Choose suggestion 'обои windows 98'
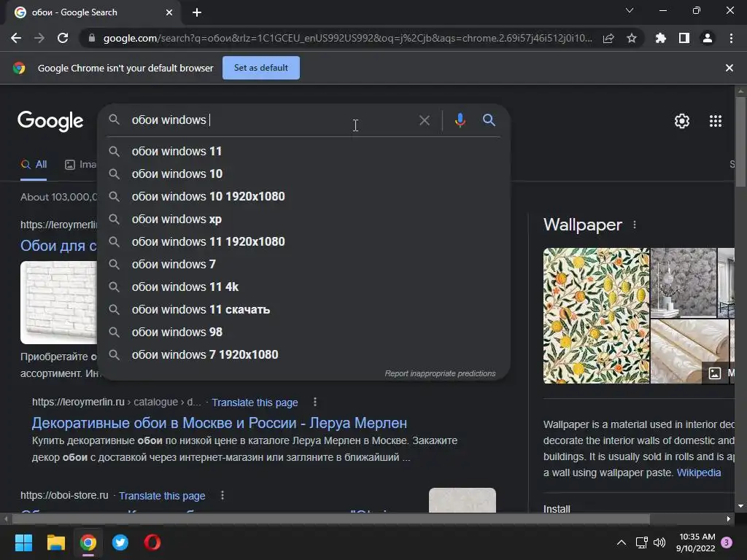The width and height of the screenshot is (747, 560). 304,332
